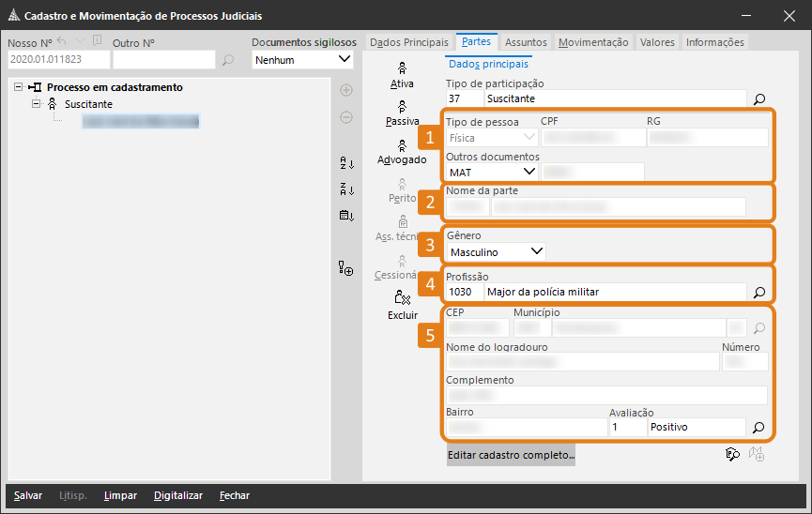Add an Ativa party
This screenshot has width=812, height=514.
coord(402,74)
